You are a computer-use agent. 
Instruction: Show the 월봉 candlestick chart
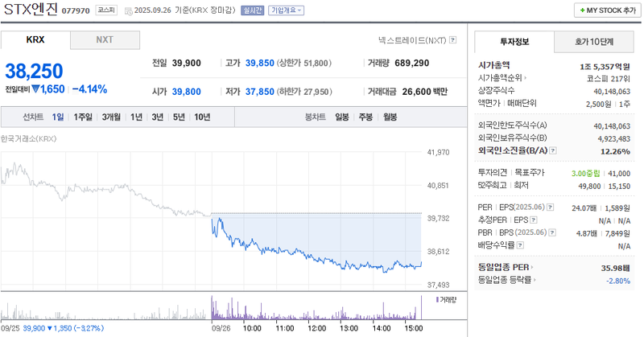(x=390, y=117)
